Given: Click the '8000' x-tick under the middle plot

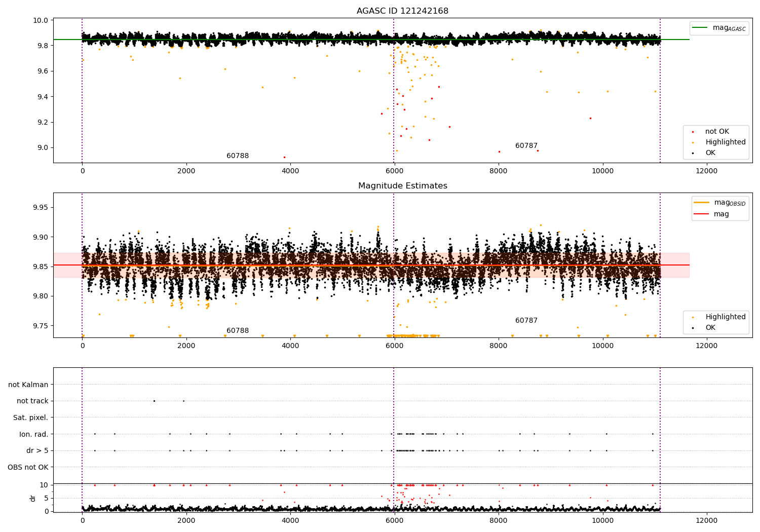Looking at the screenshot, I should tap(499, 346).
